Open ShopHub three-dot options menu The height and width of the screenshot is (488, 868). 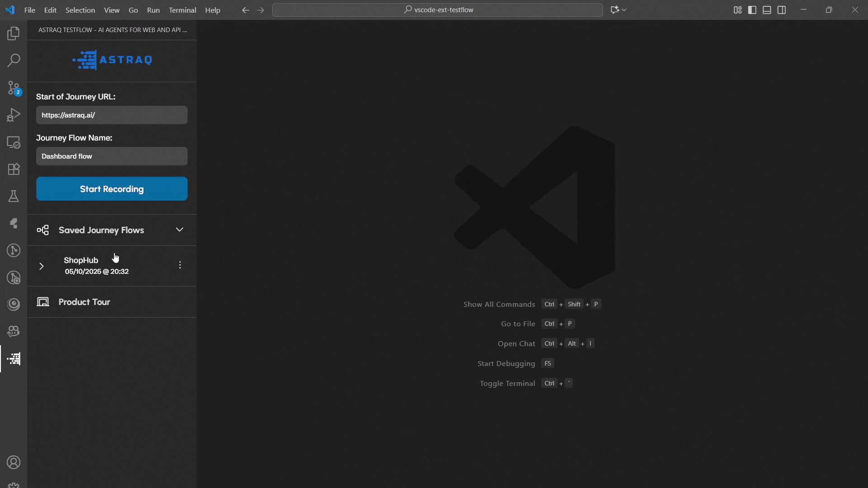click(x=180, y=265)
